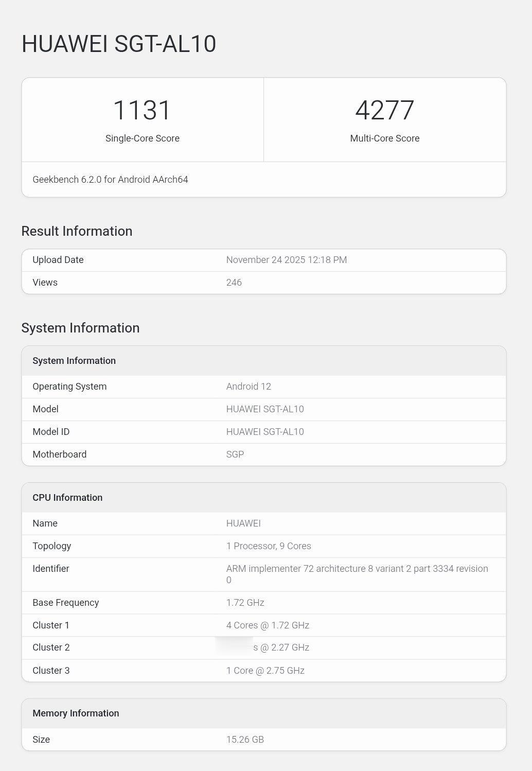This screenshot has width=532, height=771.
Task: Click the Views count 246
Action: 234,283
